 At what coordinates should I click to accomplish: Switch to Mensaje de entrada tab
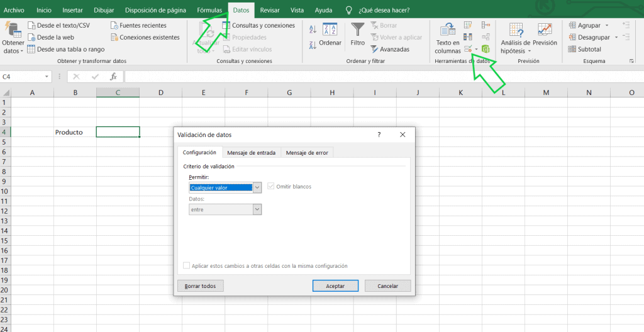(252, 152)
